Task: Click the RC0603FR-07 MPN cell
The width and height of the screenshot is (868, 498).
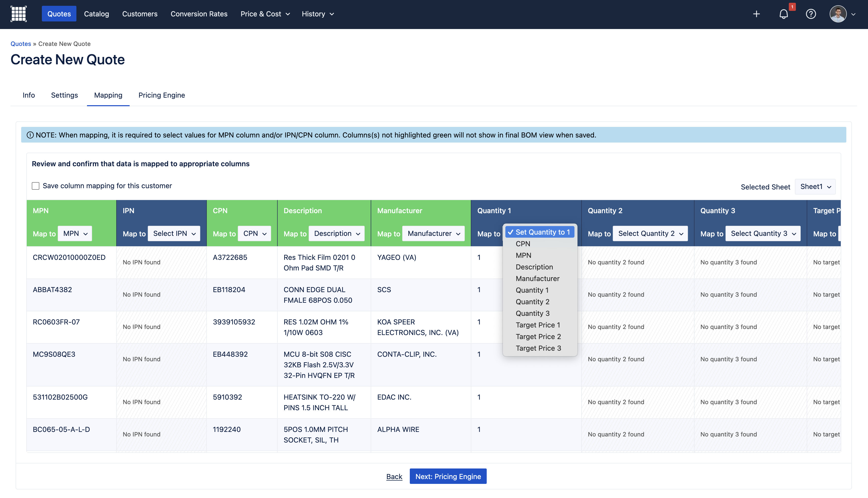Action: (x=71, y=327)
